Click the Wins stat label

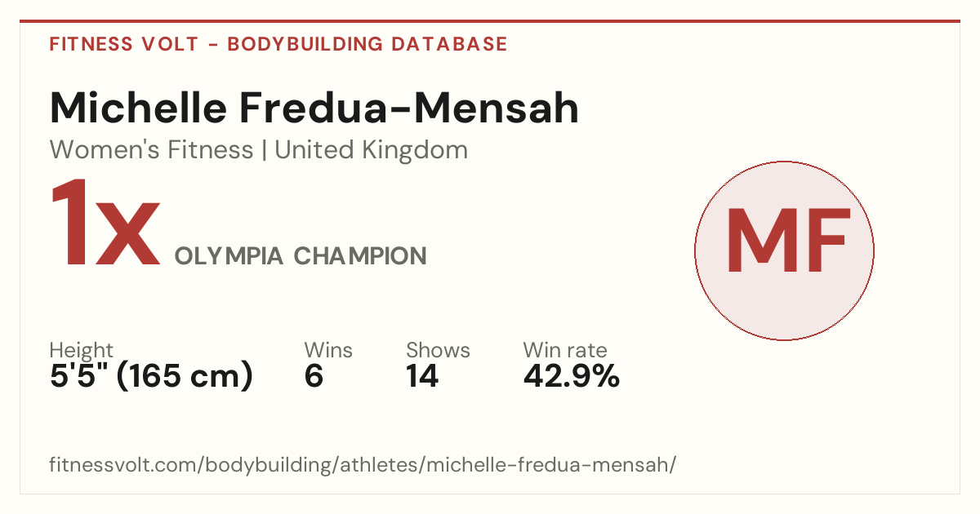[x=328, y=351]
